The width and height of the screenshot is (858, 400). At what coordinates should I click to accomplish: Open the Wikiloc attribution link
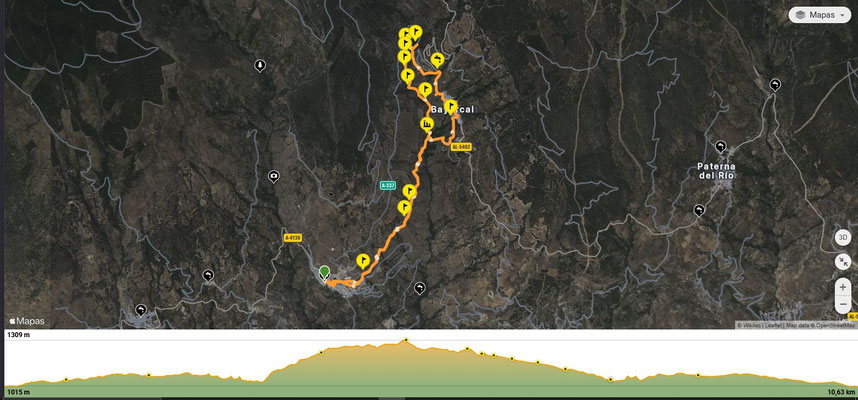pos(751,325)
